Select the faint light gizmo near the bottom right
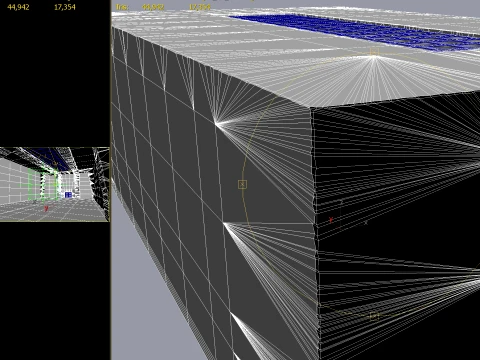 [374, 316]
